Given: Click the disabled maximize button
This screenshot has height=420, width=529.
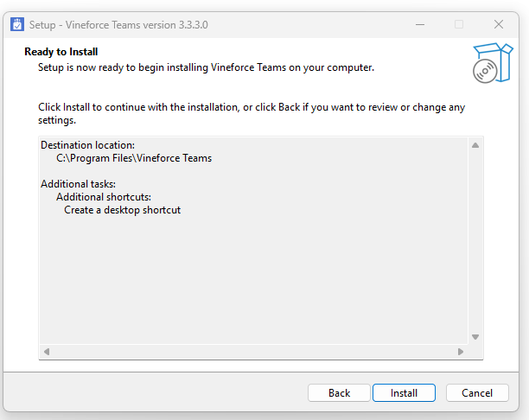Looking at the screenshot, I should pos(459,24).
